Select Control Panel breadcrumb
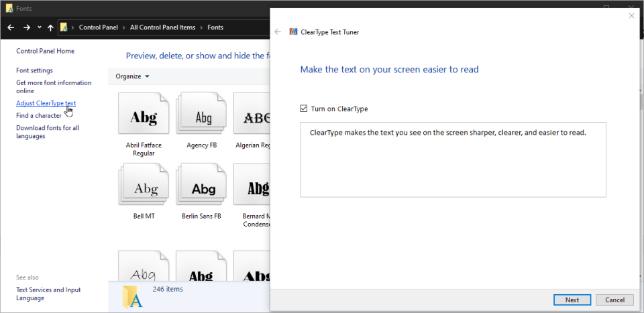Screen dimensions: 644x313 [x=98, y=27]
